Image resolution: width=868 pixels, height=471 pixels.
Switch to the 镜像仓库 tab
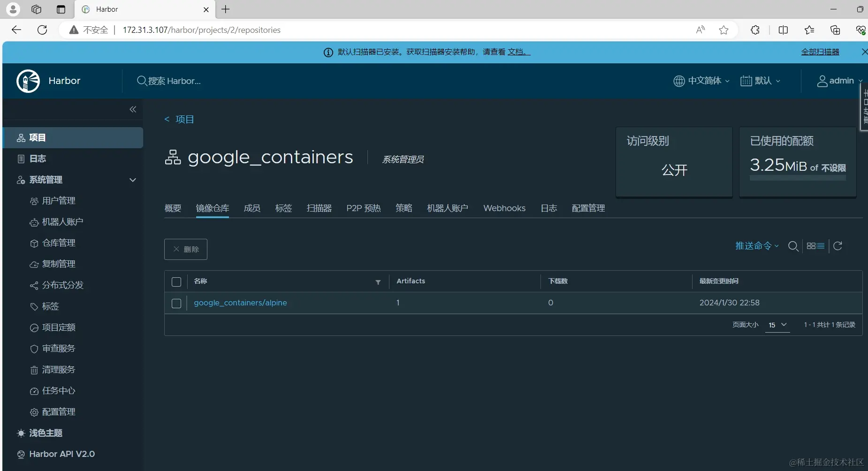(x=213, y=208)
